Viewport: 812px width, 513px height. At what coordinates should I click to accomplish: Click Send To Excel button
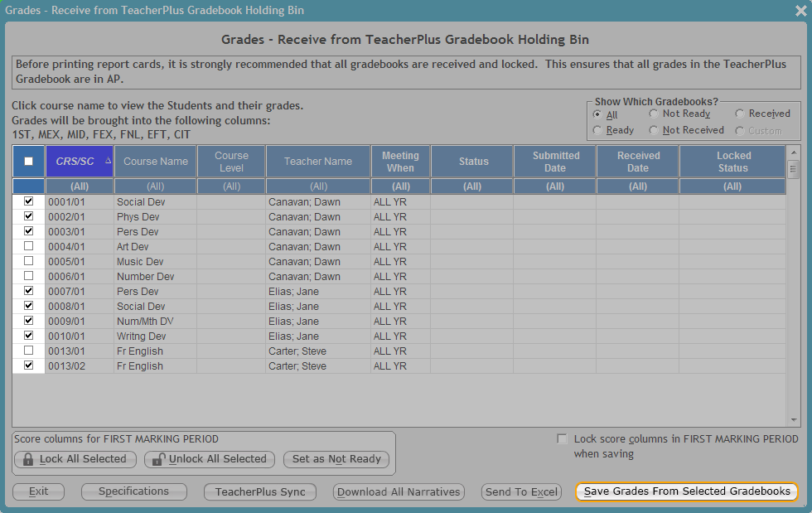[521, 491]
